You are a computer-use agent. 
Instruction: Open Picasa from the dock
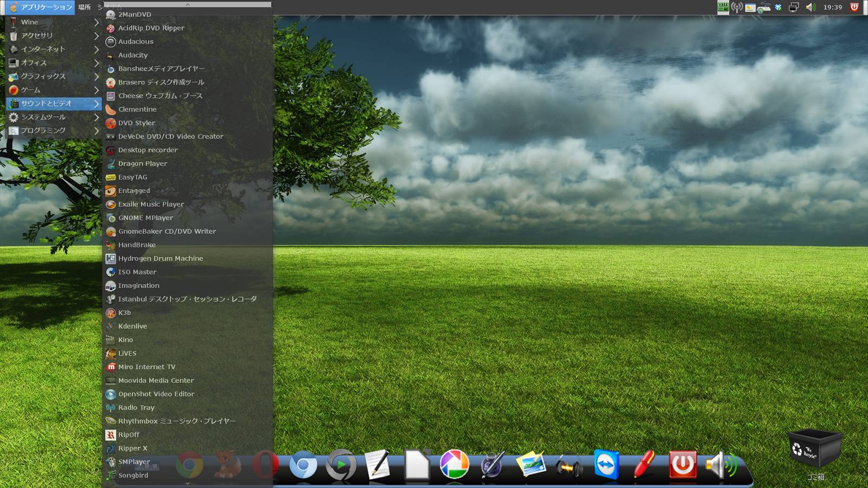[454, 464]
